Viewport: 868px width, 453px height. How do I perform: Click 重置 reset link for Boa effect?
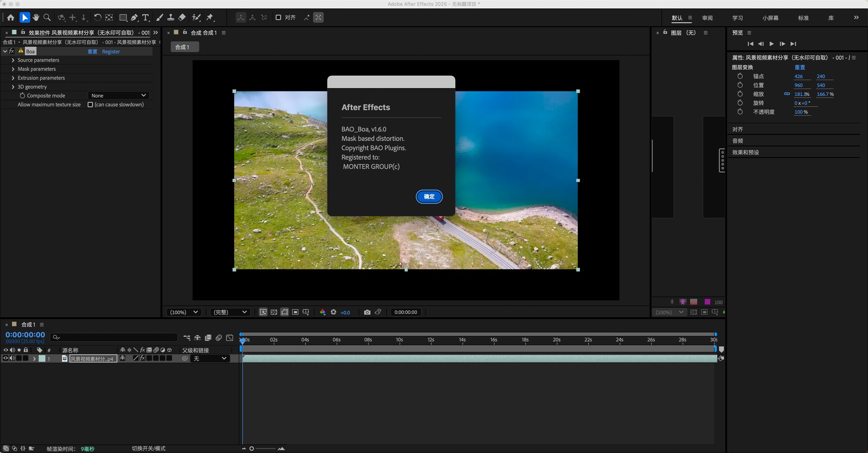tap(92, 52)
